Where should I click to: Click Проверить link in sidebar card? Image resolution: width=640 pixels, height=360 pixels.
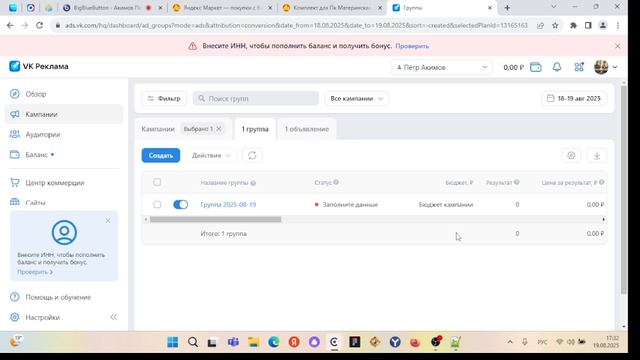[x=35, y=272]
